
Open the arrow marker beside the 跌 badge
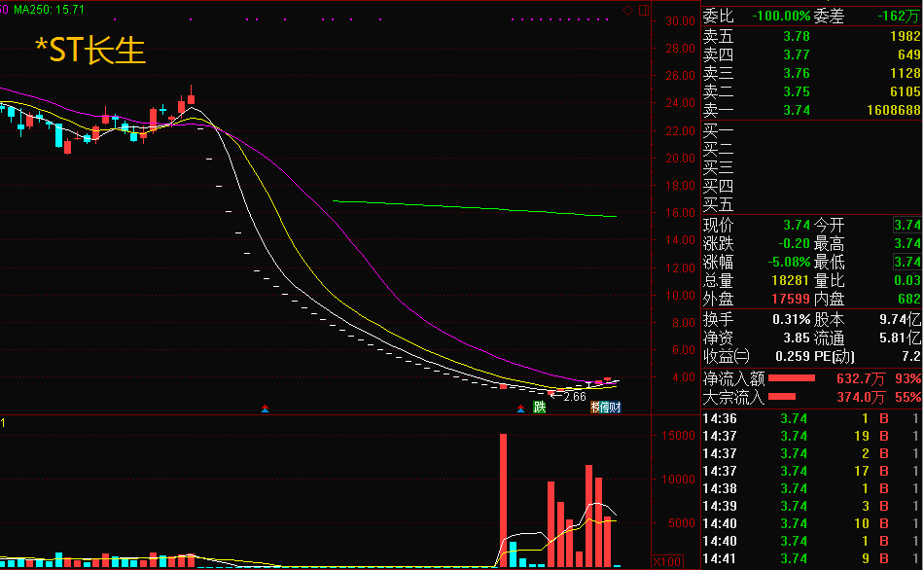pyautogui.click(x=521, y=408)
